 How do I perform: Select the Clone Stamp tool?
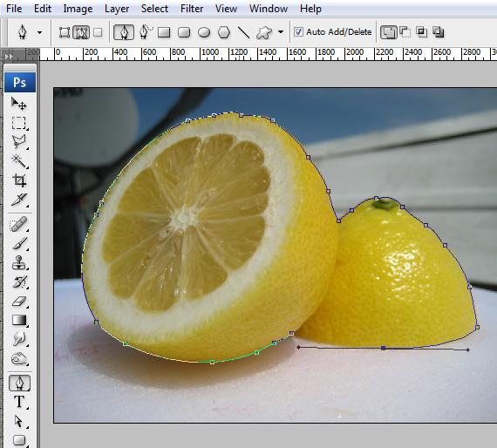[x=19, y=262]
